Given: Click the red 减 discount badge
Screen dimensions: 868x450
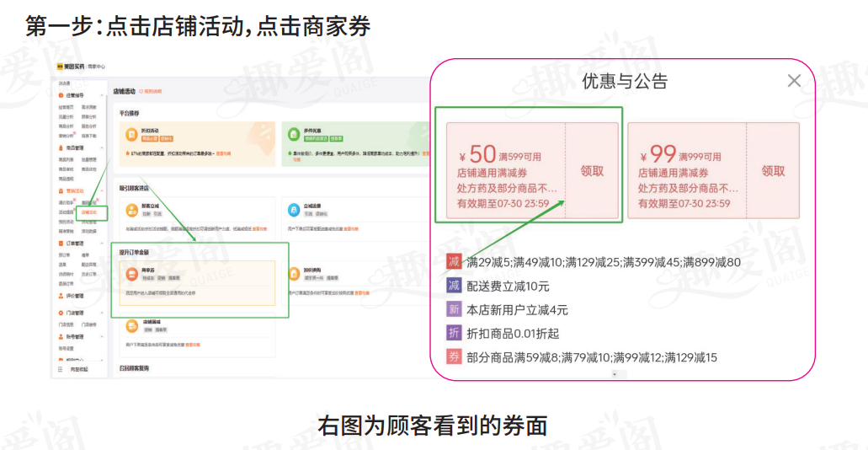Looking at the screenshot, I should point(454,262).
